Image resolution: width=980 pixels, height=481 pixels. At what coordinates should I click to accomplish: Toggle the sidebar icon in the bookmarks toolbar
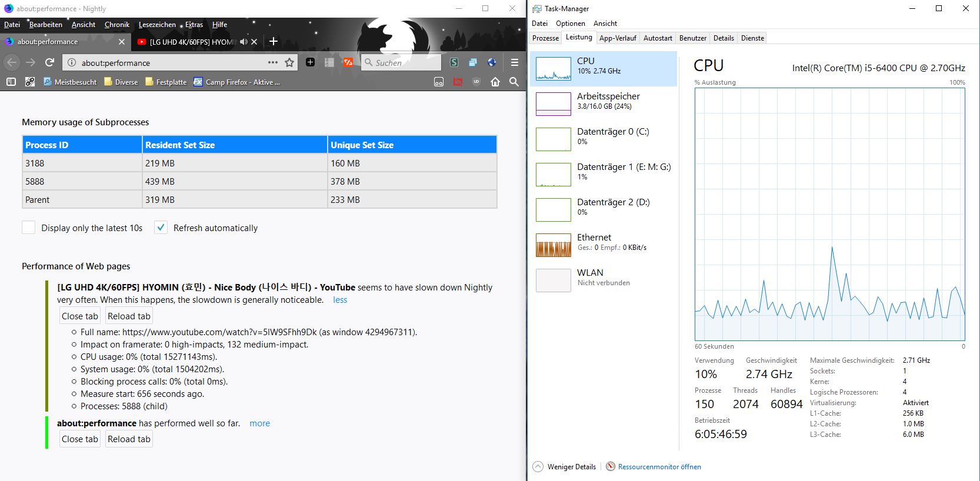11,82
